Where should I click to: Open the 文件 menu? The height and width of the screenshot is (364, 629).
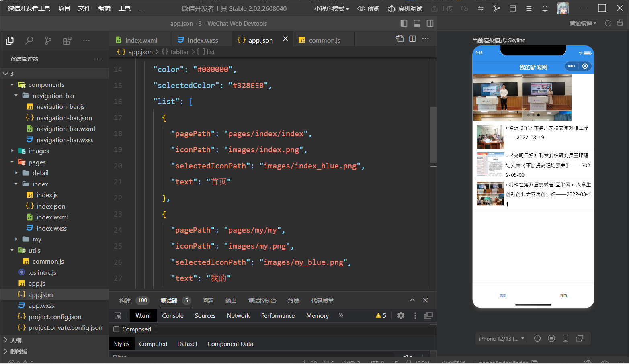click(x=84, y=8)
